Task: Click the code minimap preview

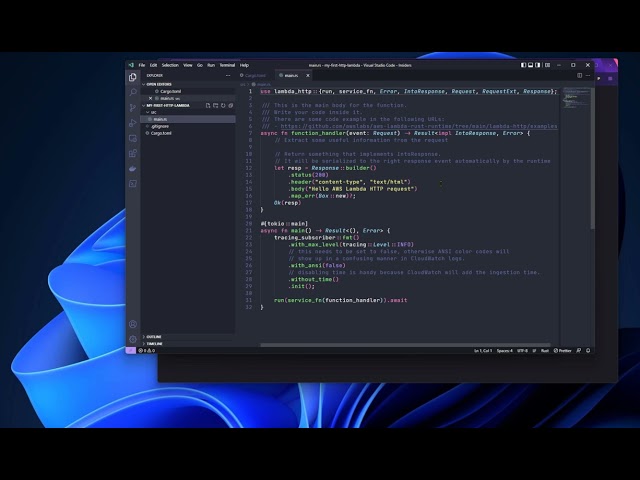Action: pyautogui.click(x=576, y=98)
